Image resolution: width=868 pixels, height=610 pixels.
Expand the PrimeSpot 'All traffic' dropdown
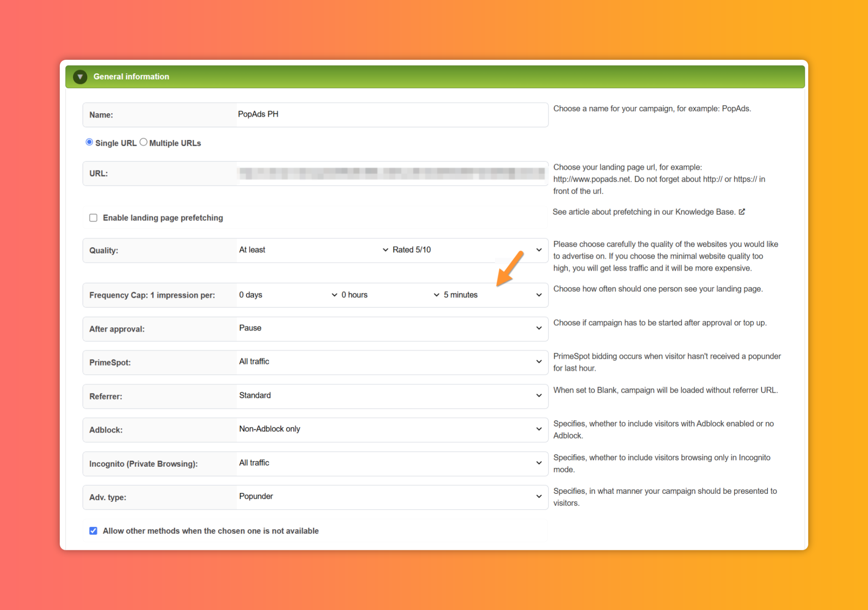tap(391, 362)
